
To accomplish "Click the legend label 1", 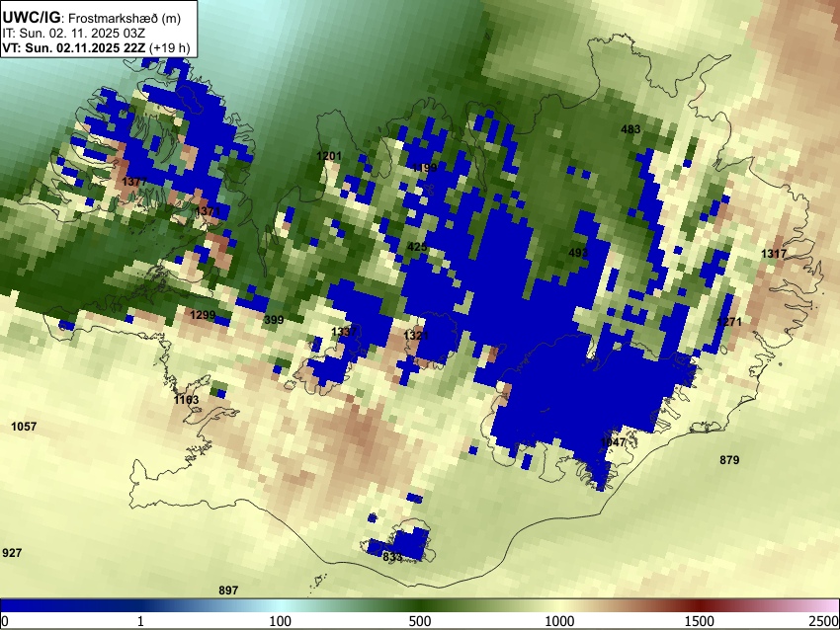I will 140,621.
